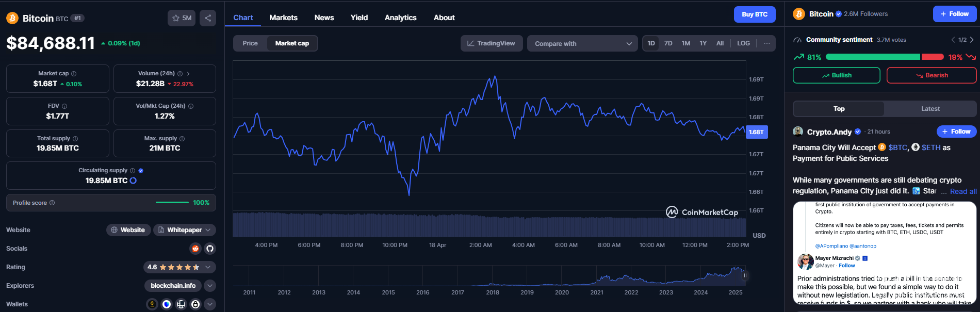Click the share icon next to Bitcoin title
The width and height of the screenshot is (980, 312).
pyautogui.click(x=207, y=18)
